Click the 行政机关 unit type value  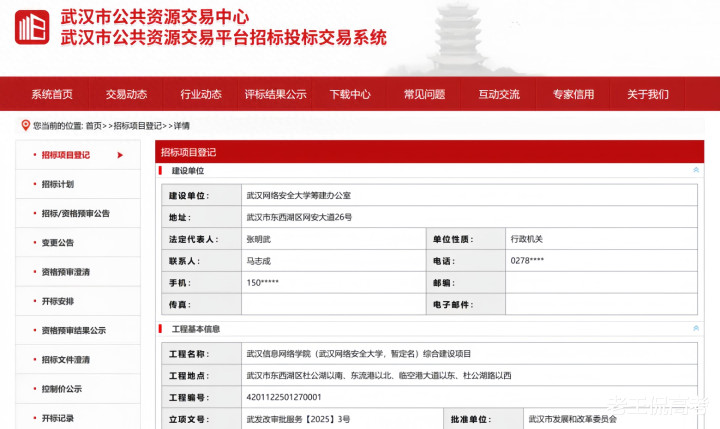(x=527, y=239)
